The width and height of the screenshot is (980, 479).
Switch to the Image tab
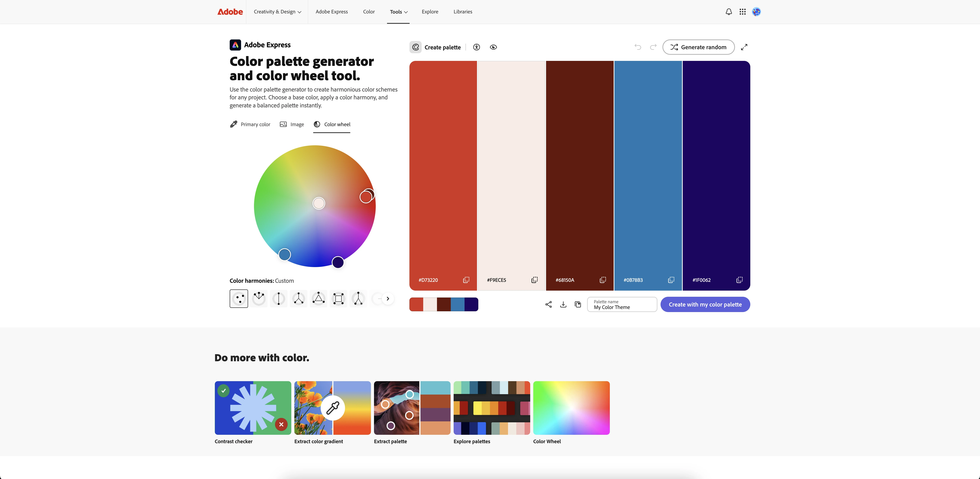[292, 124]
